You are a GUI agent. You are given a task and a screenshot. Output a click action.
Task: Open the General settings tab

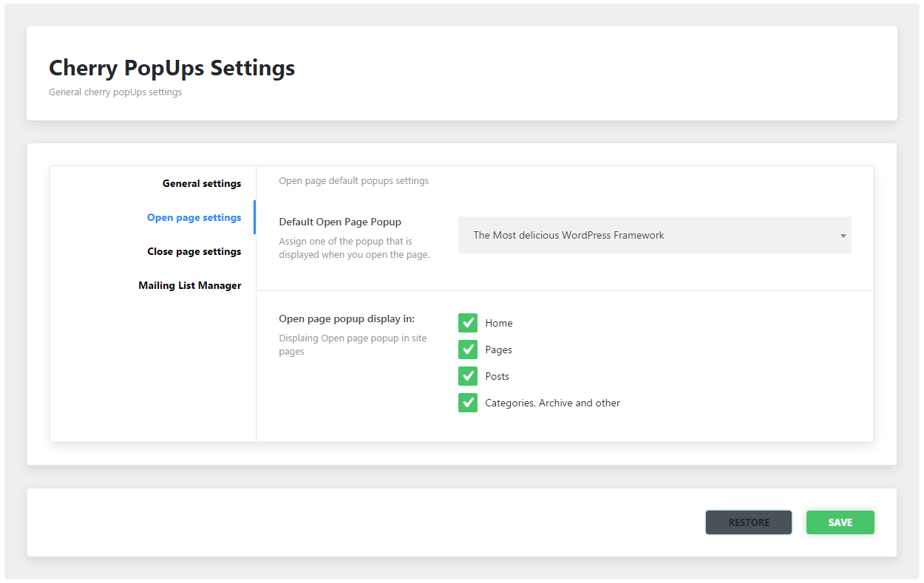[201, 183]
